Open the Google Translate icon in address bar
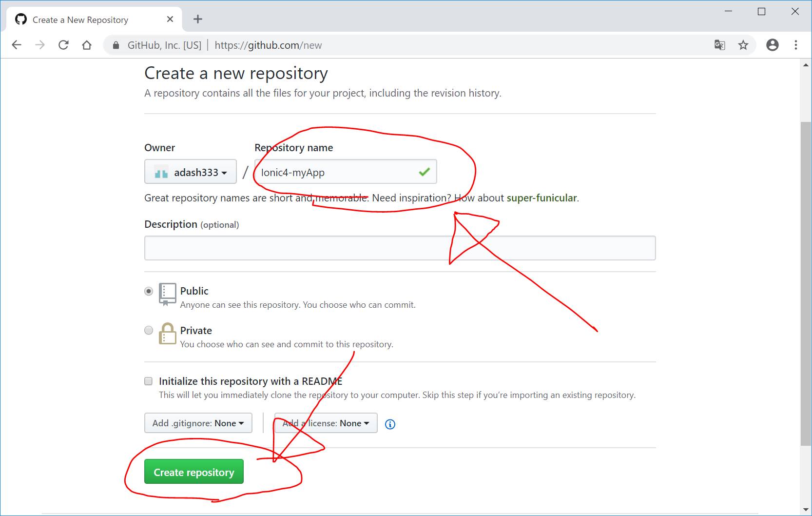 tap(719, 45)
